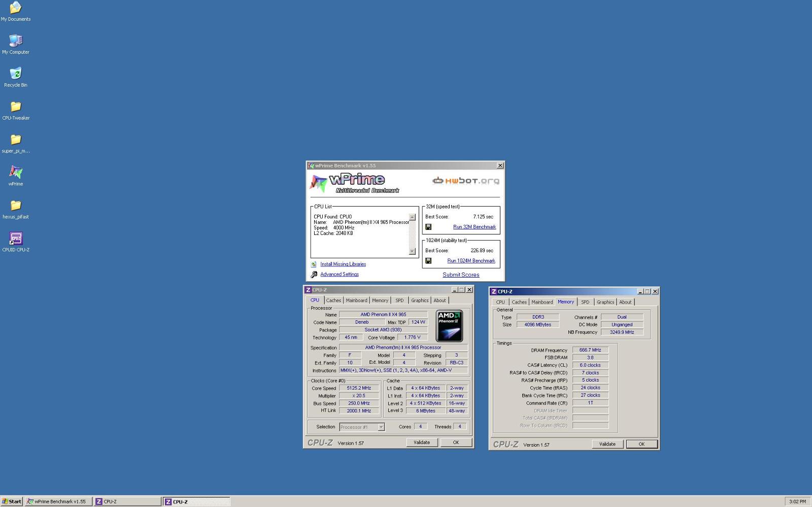
Task: Open the Advanced Settings link
Action: 340,274
